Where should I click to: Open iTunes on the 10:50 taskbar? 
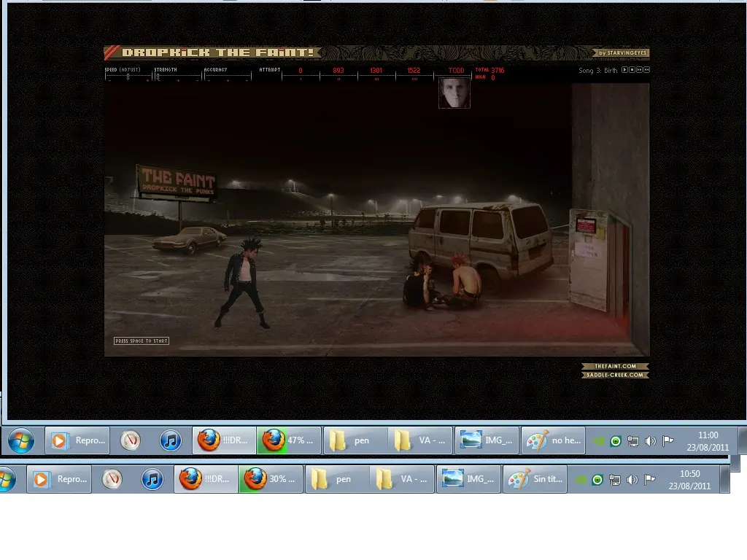(x=152, y=479)
